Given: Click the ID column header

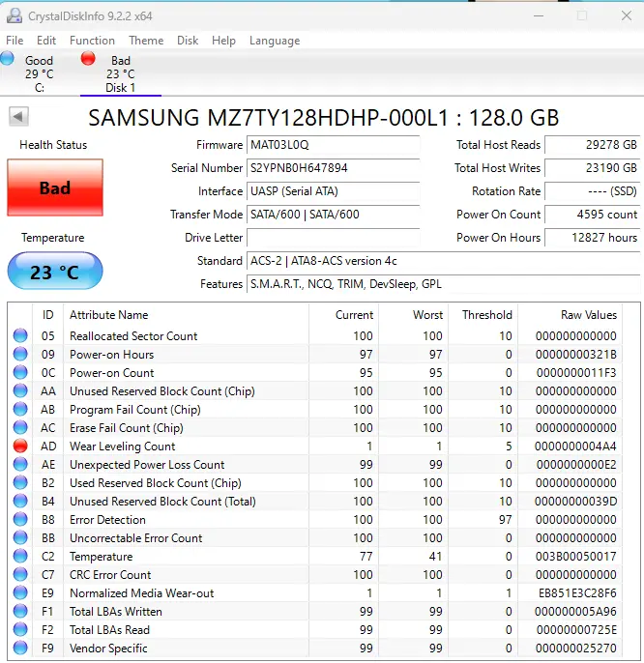Looking at the screenshot, I should click(47, 315).
